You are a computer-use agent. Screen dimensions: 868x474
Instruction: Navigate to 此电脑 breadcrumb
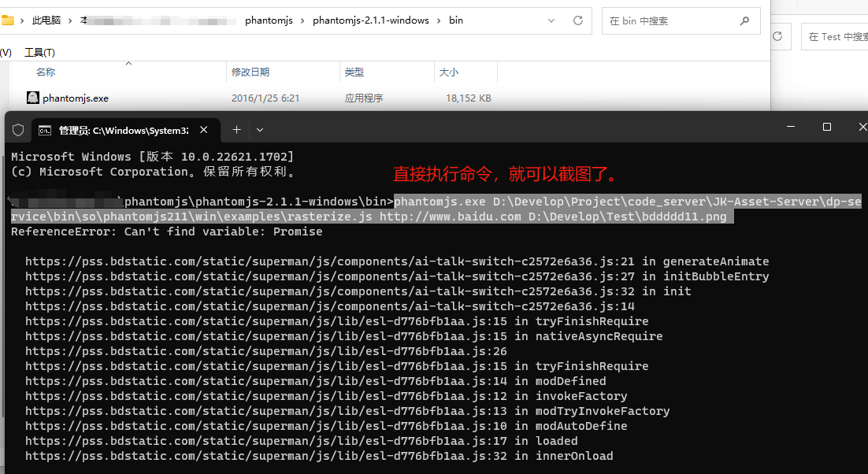[x=46, y=20]
